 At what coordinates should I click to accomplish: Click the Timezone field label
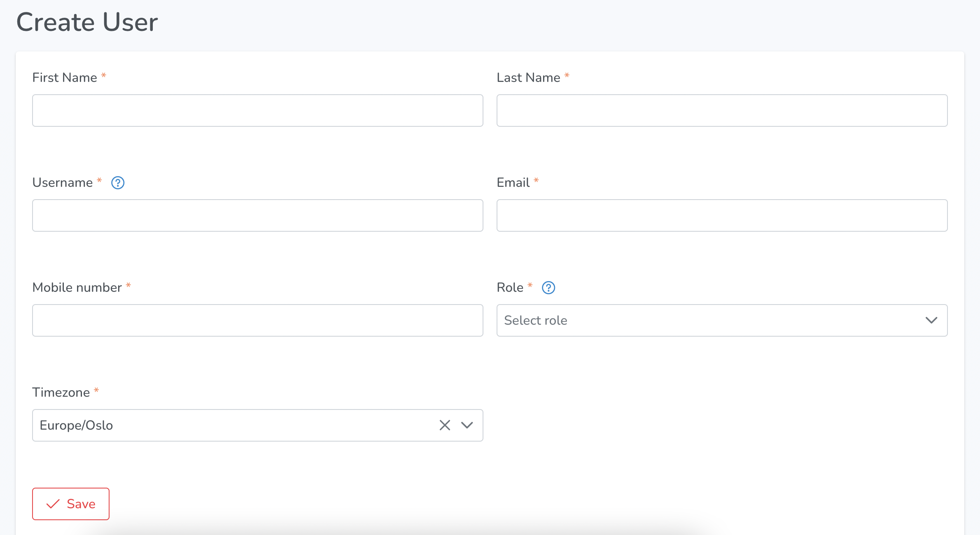pos(61,392)
